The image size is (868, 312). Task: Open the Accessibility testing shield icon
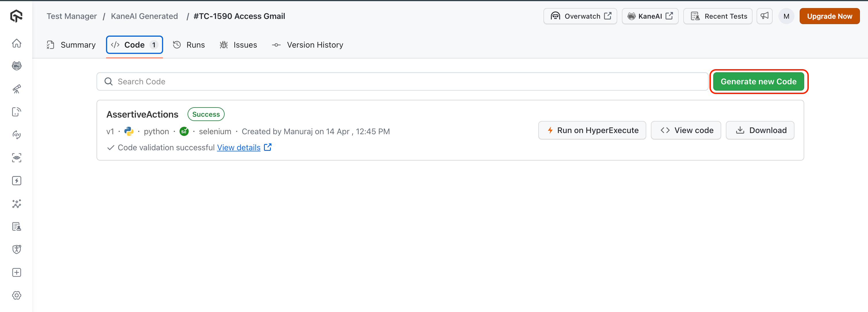[x=16, y=249]
